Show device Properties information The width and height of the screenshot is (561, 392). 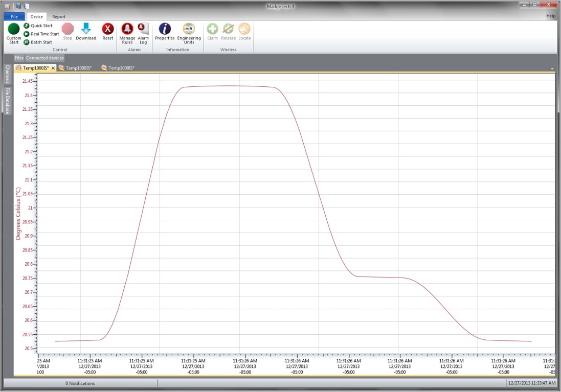pos(165,32)
